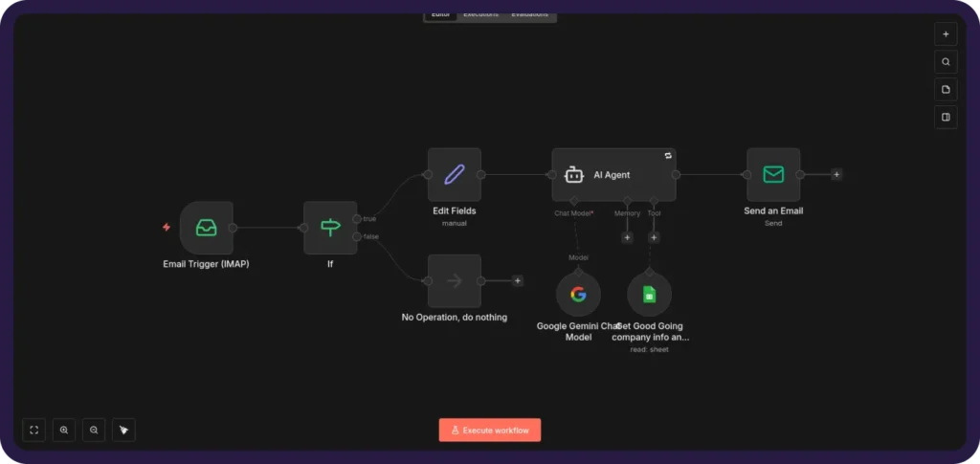The image size is (980, 464).
Task: Select the Google Gemini Chat Model node
Action: [x=578, y=294]
